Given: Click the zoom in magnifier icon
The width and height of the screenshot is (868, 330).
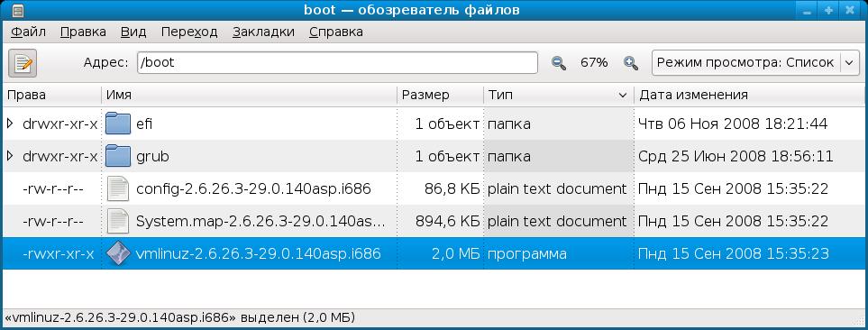Looking at the screenshot, I should 631,63.
